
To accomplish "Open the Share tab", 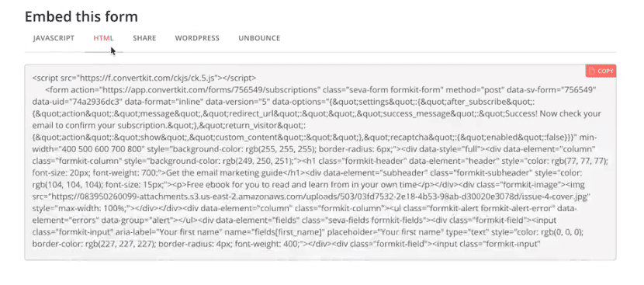I will coord(144,38).
